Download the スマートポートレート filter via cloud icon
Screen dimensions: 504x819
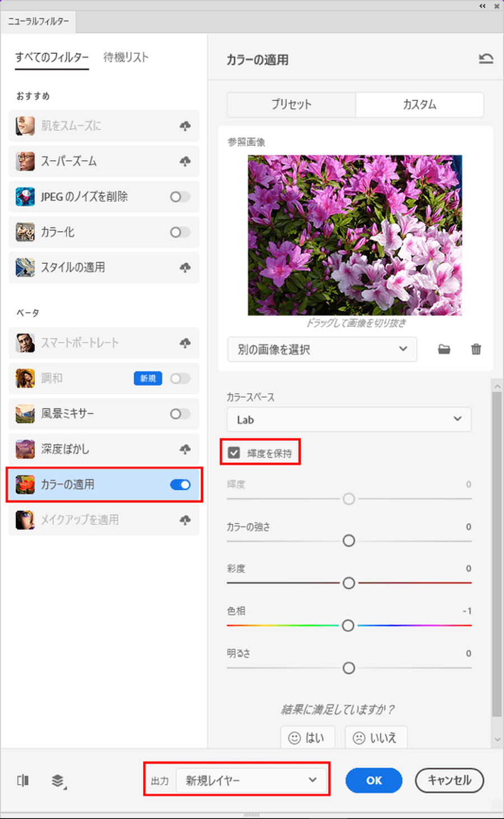(x=185, y=343)
